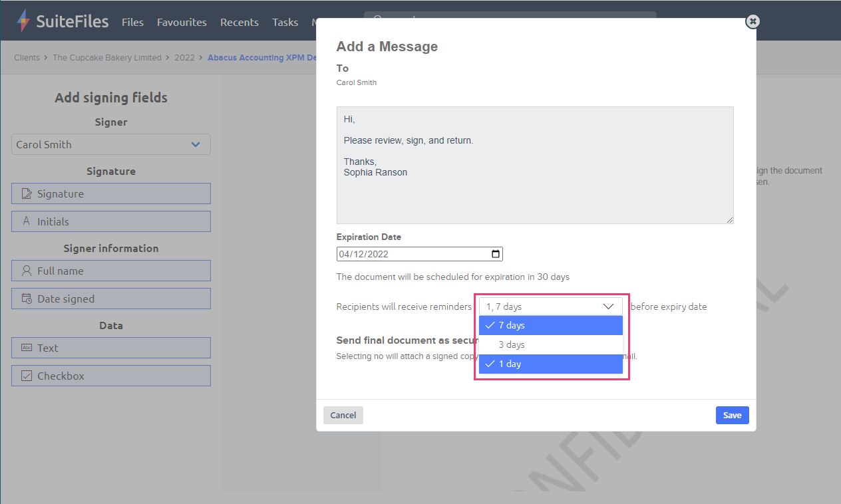Click the Checkbox field icon
This screenshot has height=504, width=841.
point(27,376)
